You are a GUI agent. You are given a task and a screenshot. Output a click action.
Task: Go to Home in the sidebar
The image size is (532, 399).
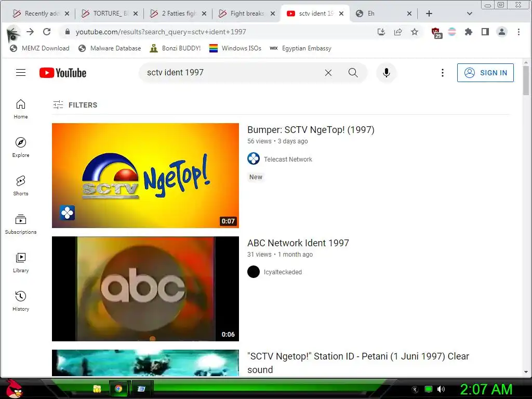[21, 109]
